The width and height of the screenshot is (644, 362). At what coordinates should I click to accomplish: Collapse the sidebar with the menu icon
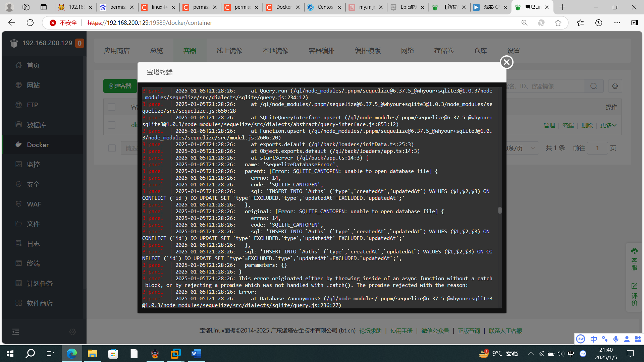pos(16,332)
